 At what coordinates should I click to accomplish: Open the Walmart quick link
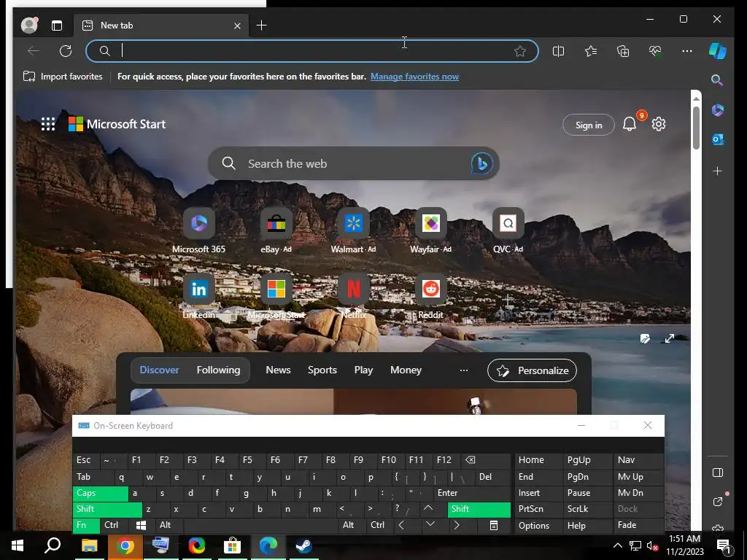pos(354,231)
